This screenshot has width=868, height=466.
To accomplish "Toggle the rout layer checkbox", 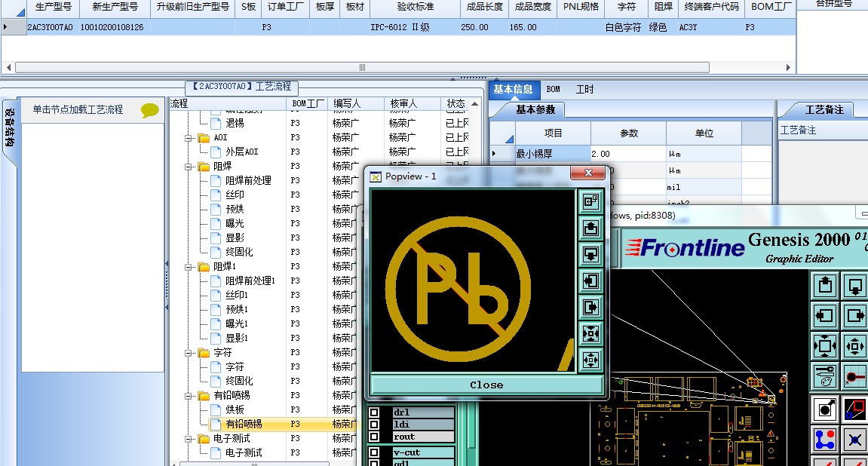I will [x=374, y=437].
